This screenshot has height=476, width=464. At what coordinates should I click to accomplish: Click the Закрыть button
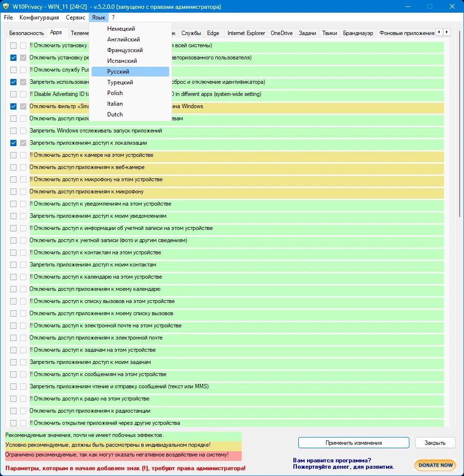[x=435, y=443]
